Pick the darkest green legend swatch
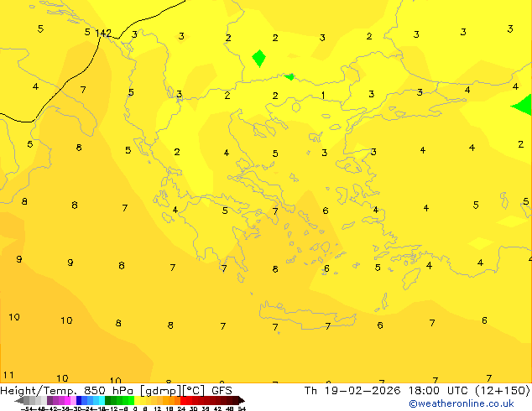 tap(108, 401)
